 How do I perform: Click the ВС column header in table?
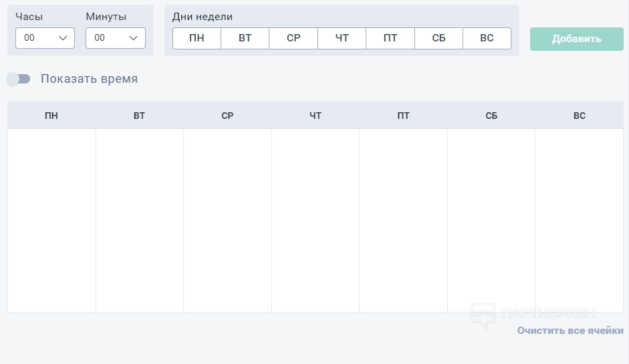coord(579,116)
